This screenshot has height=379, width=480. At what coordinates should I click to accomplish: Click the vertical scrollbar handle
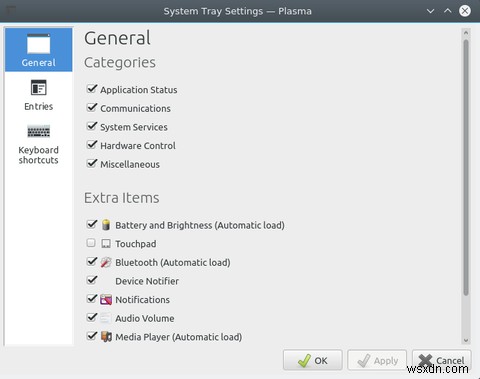(x=466, y=167)
